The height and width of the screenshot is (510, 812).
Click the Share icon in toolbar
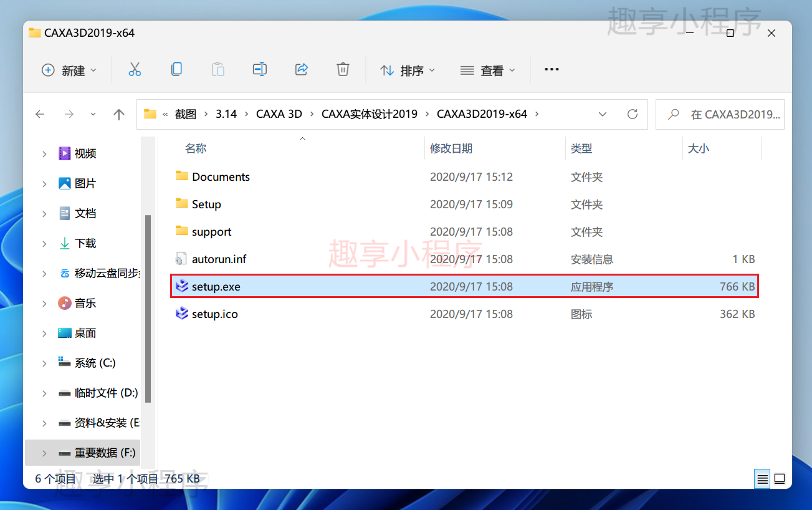(302, 70)
